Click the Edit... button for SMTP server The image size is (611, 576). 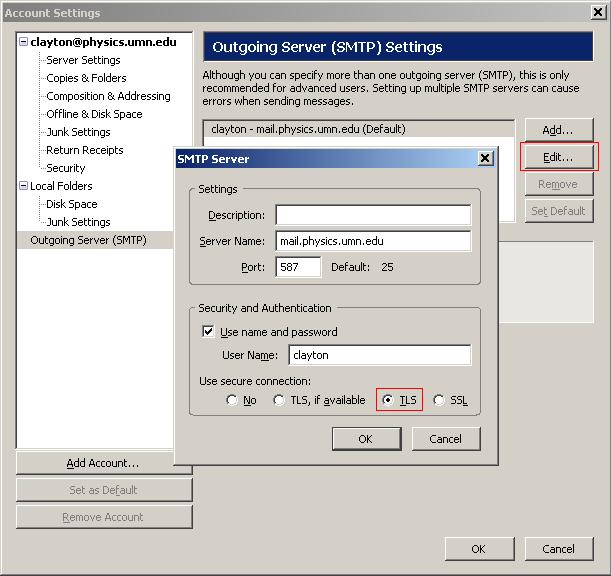(x=559, y=157)
